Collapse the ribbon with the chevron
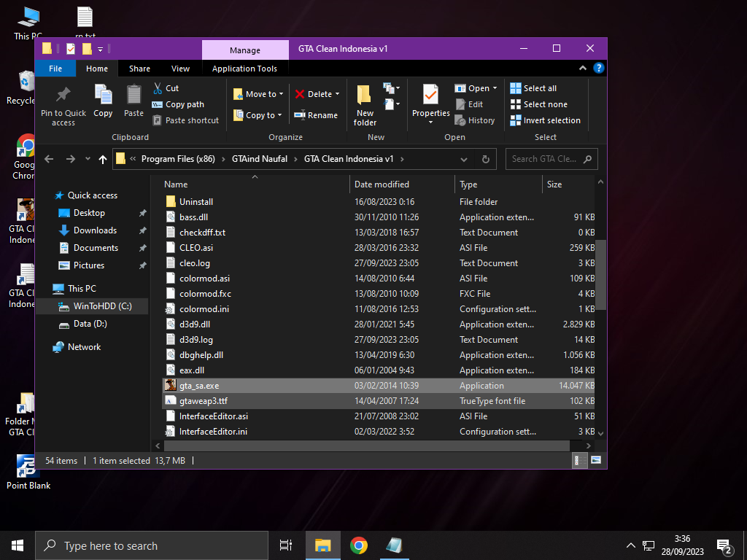 click(582, 68)
